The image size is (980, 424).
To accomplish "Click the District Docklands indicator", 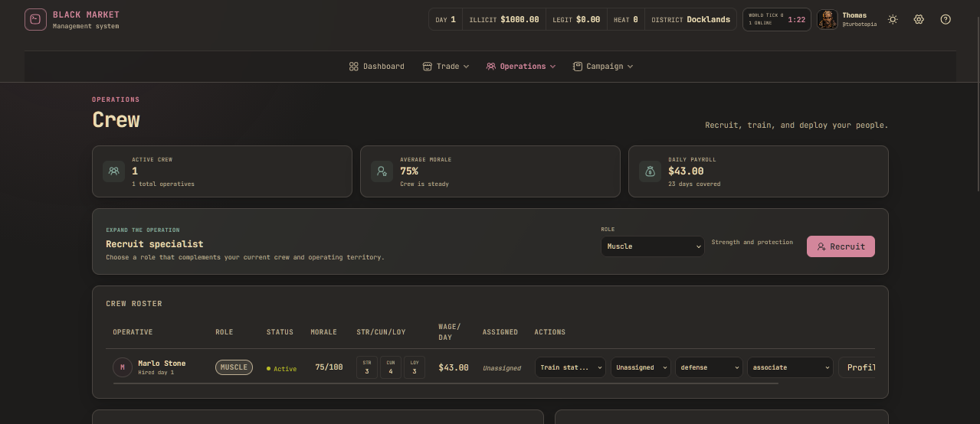I will pyautogui.click(x=690, y=19).
